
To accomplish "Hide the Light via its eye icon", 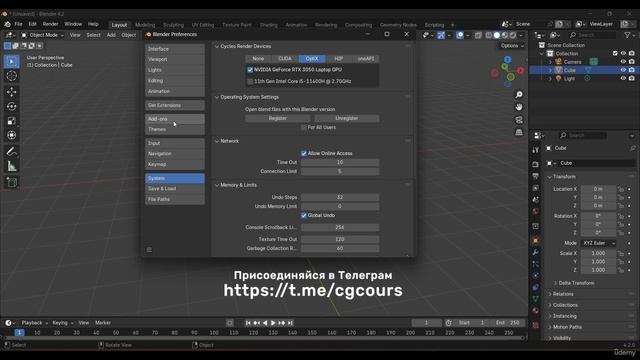I will point(623,78).
